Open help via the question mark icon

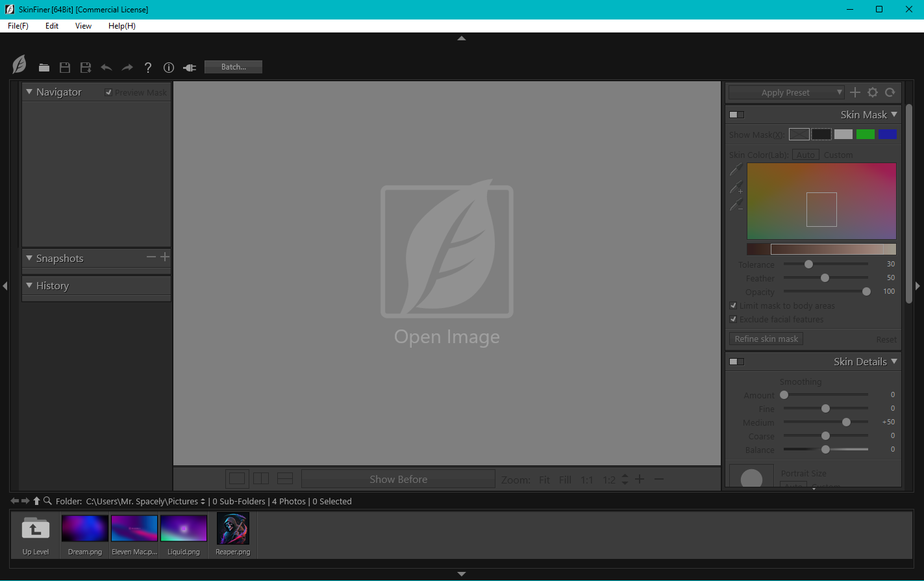[x=148, y=68]
